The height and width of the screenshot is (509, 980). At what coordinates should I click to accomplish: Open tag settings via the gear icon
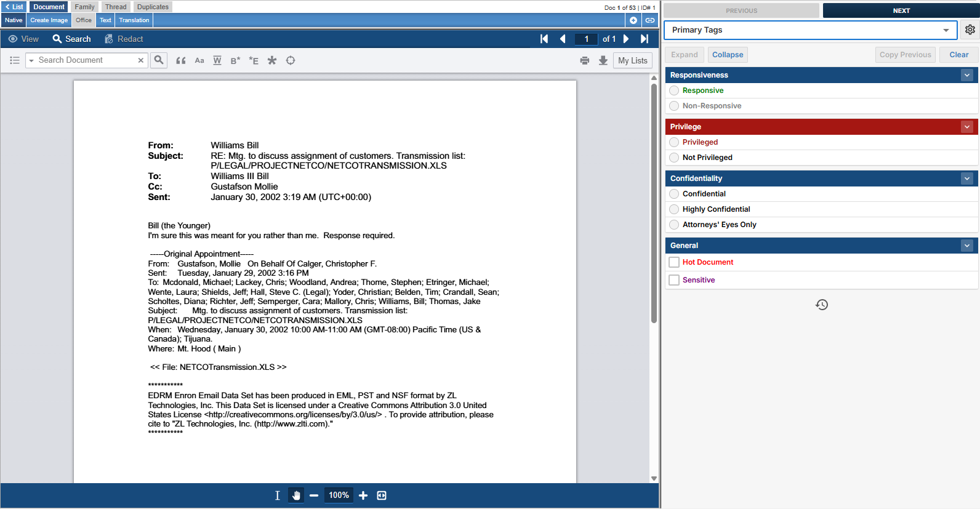(x=970, y=30)
